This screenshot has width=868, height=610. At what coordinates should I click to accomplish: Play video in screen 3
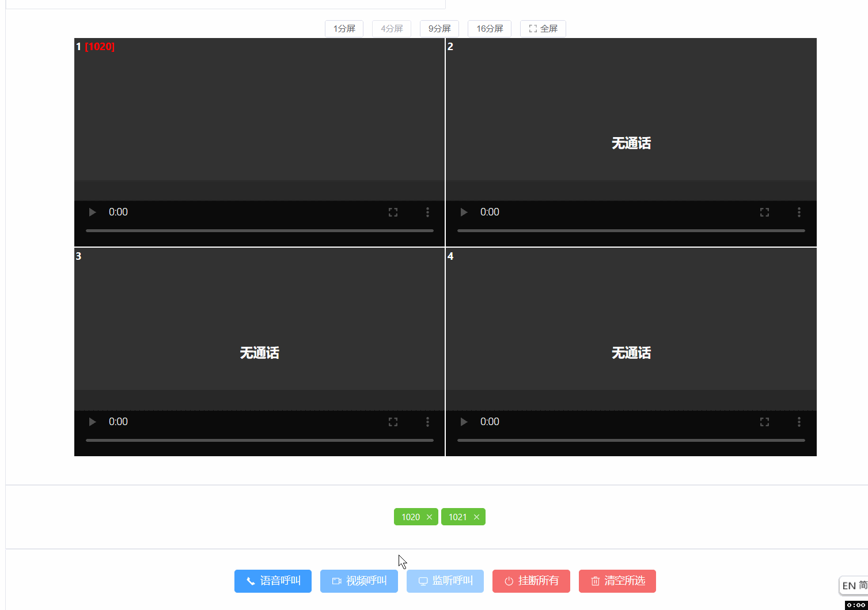[x=92, y=422]
